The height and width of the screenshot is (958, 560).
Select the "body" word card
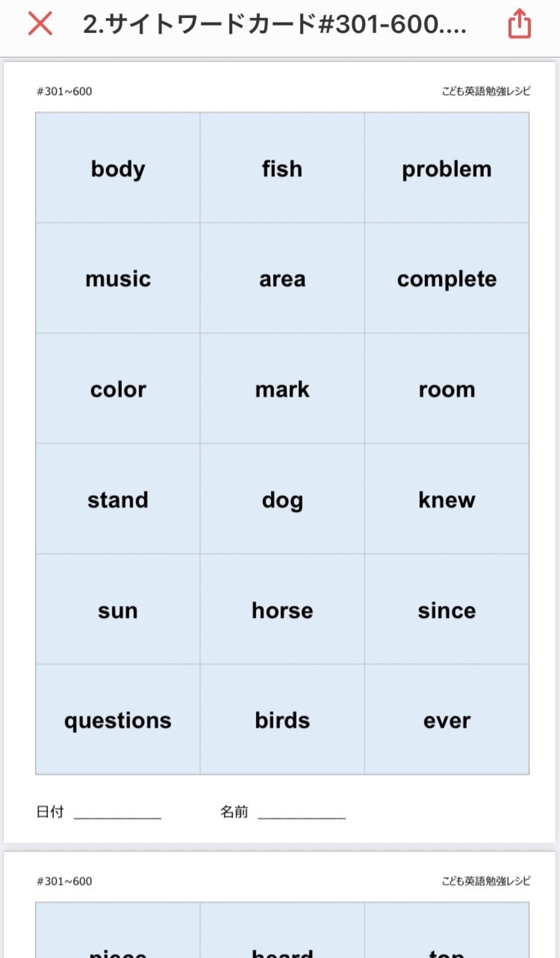point(118,168)
